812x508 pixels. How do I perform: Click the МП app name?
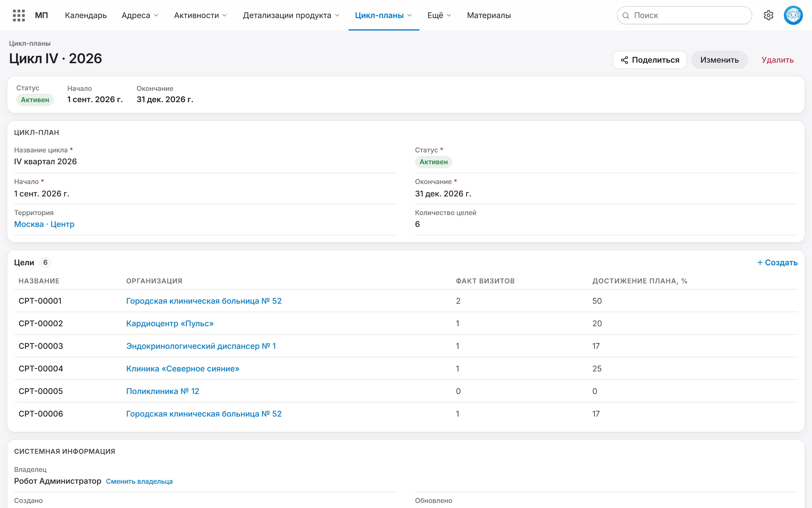(x=42, y=16)
